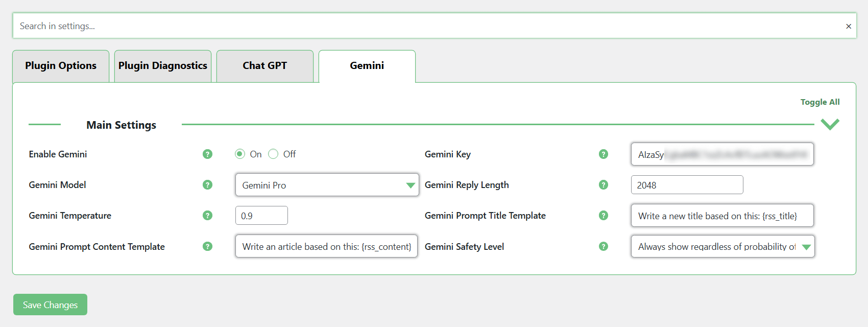Screen dimensions: 868x327
Task: Open the Chat GPT tab
Action: pyautogui.click(x=264, y=66)
